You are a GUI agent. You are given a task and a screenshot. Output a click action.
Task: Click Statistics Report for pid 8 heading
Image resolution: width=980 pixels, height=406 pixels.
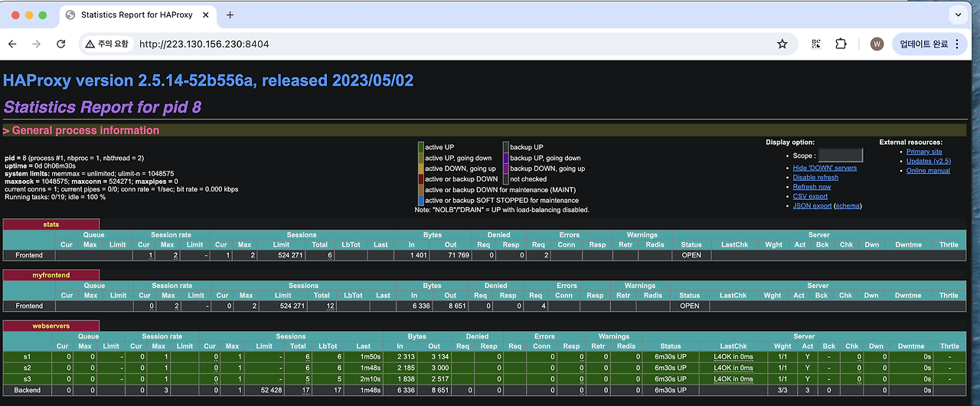tap(103, 107)
